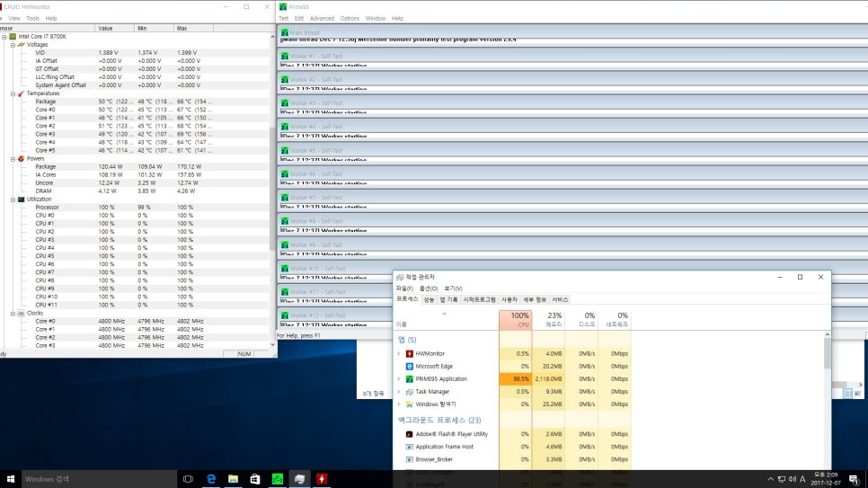Expand the HWMonitor process row in Task Manager
This screenshot has width=868, height=488.
coord(399,353)
